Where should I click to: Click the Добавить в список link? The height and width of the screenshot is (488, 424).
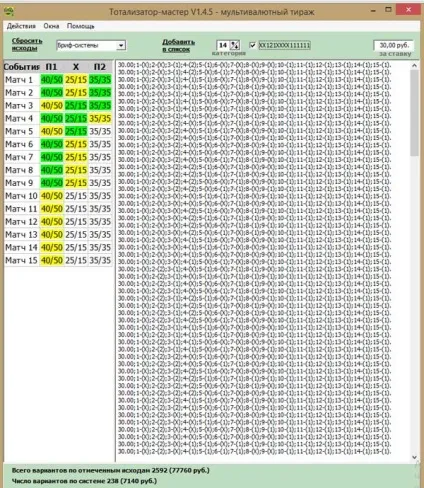tap(178, 46)
